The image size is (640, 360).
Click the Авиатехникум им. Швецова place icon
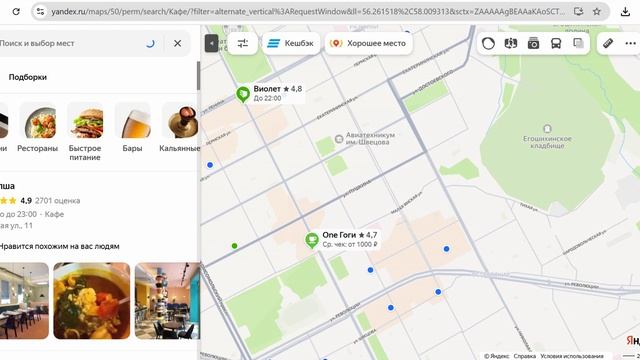(339, 139)
